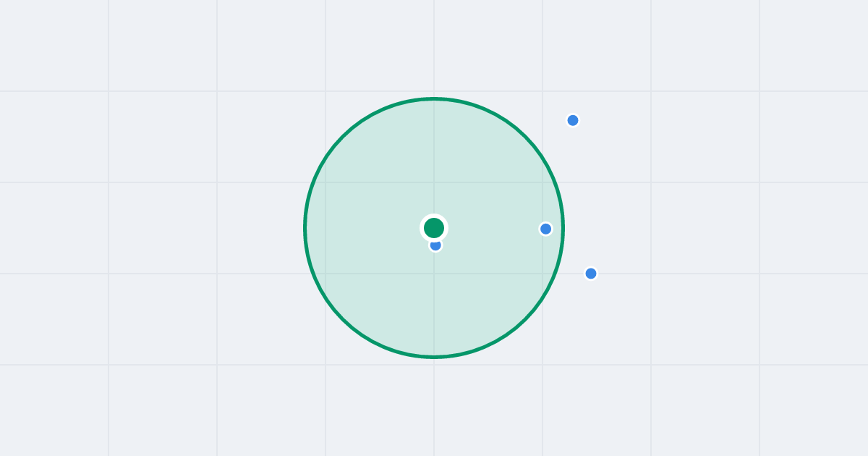Click the grid line intersection at the far top-left

click(x=109, y=91)
